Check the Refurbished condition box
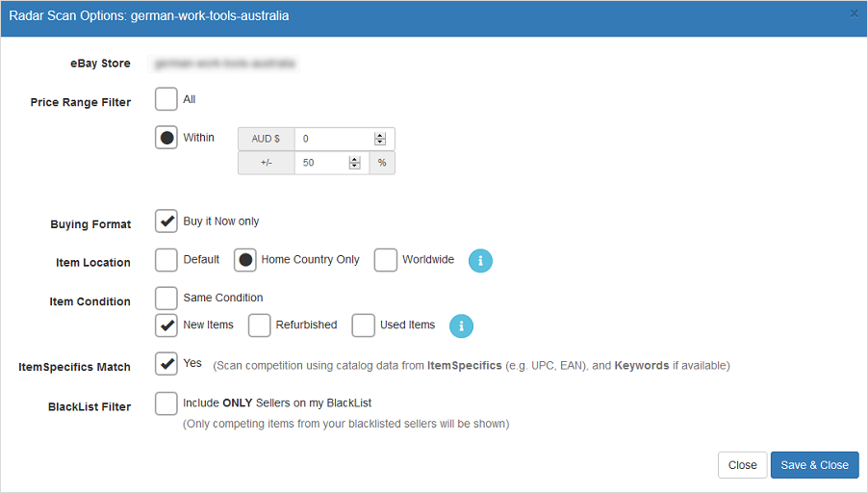The height and width of the screenshot is (493, 868). coord(260,325)
